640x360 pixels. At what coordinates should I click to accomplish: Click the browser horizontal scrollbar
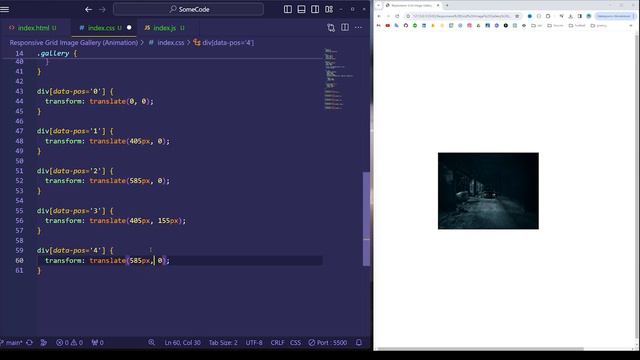[480, 349]
